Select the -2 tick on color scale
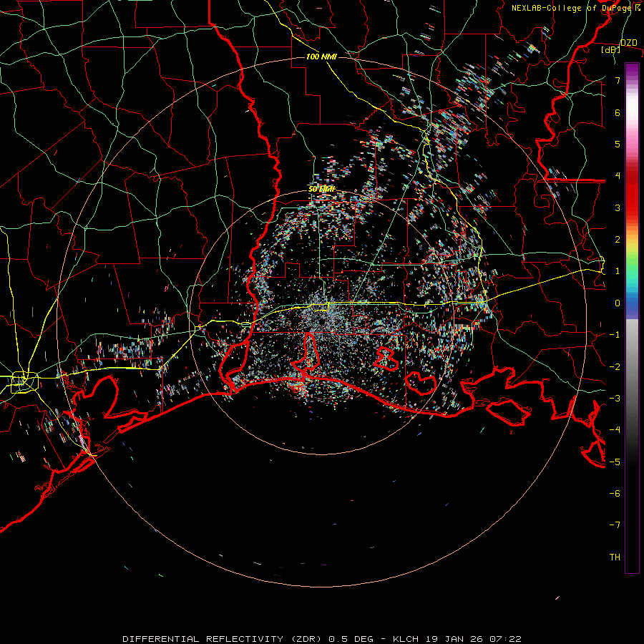Image resolution: width=644 pixels, height=644 pixels. coord(615,366)
